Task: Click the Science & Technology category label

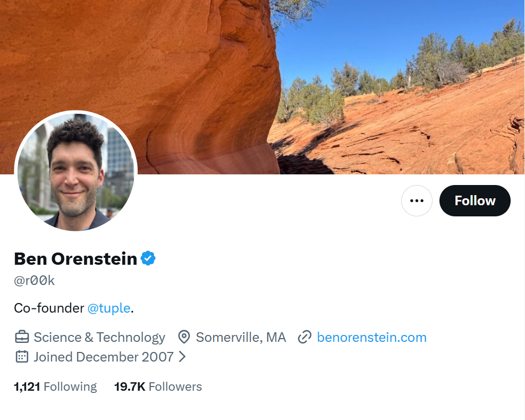Action: click(x=99, y=337)
